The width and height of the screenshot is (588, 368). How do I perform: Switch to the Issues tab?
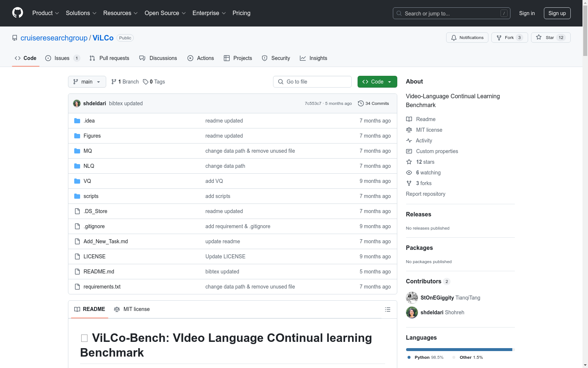point(62,58)
